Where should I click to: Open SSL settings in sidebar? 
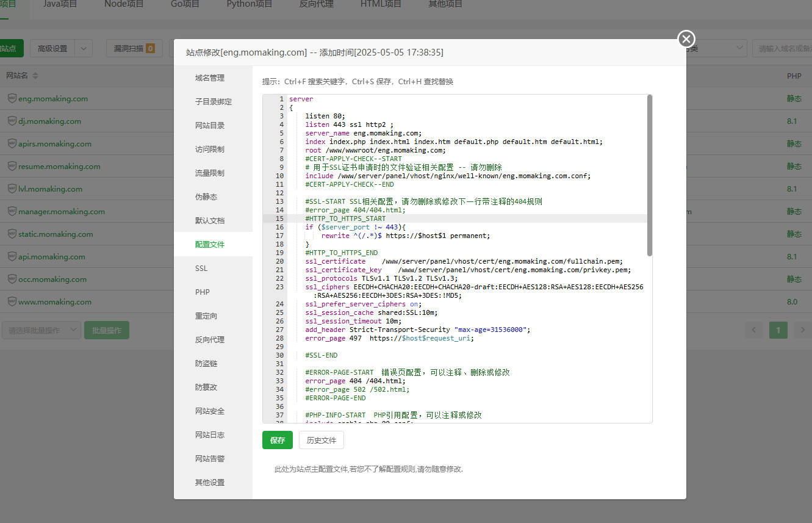click(x=213, y=268)
